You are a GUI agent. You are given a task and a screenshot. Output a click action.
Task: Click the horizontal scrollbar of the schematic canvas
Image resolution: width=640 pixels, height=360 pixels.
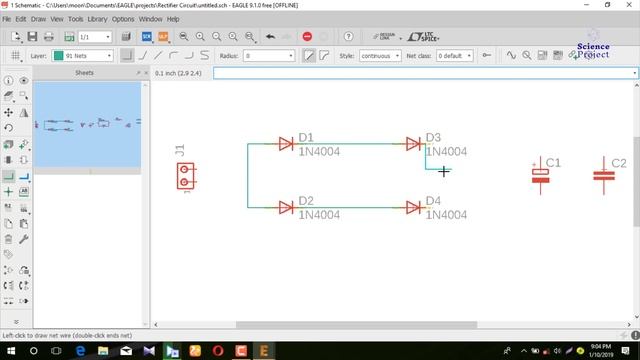[x=356, y=325]
